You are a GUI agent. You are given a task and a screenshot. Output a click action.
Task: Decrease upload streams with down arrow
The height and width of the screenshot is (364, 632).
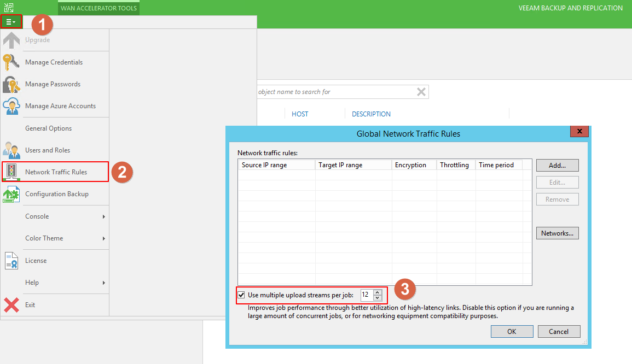[378, 298]
